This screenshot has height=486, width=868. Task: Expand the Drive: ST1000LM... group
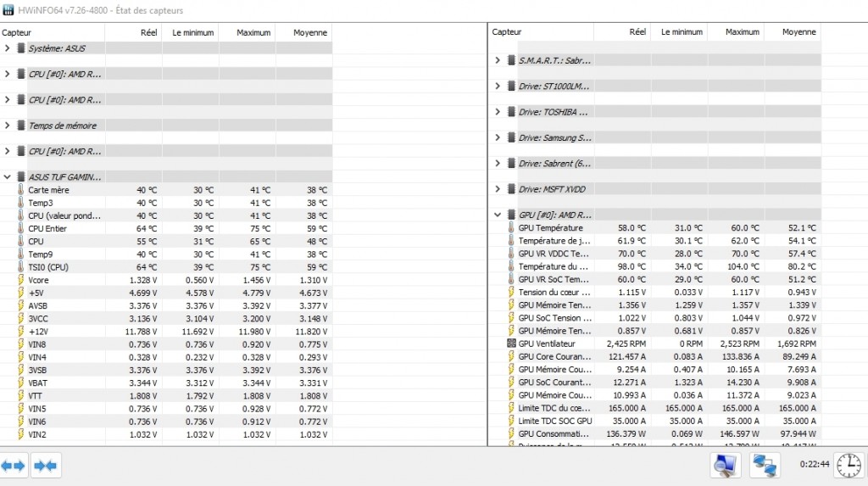coord(497,86)
